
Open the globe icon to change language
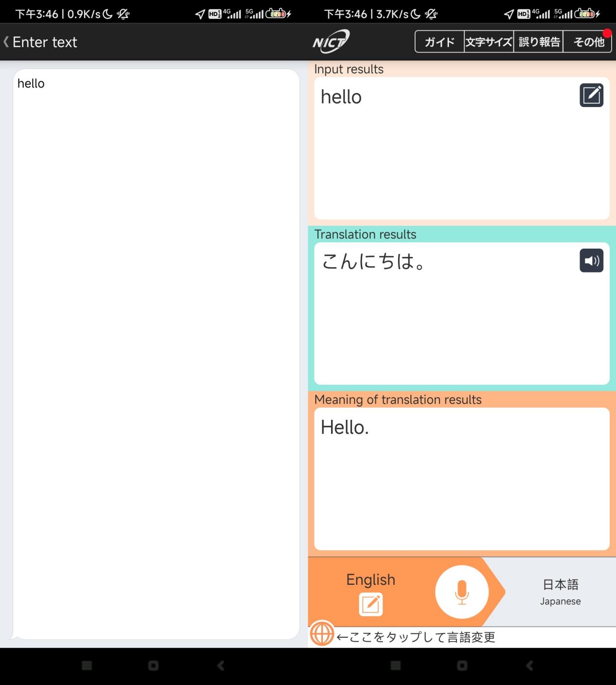click(321, 633)
